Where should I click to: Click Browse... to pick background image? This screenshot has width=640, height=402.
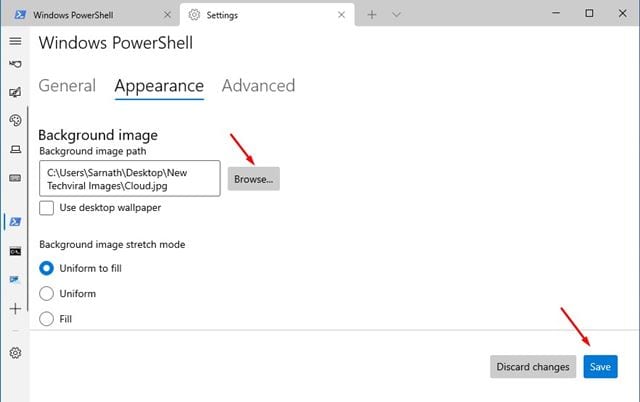[x=253, y=179]
